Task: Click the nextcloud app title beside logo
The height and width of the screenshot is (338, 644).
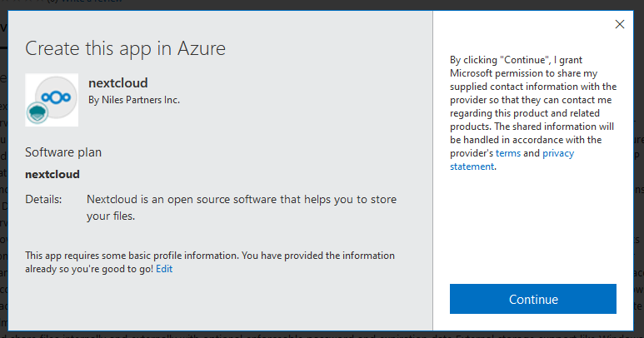Action: 118,83
